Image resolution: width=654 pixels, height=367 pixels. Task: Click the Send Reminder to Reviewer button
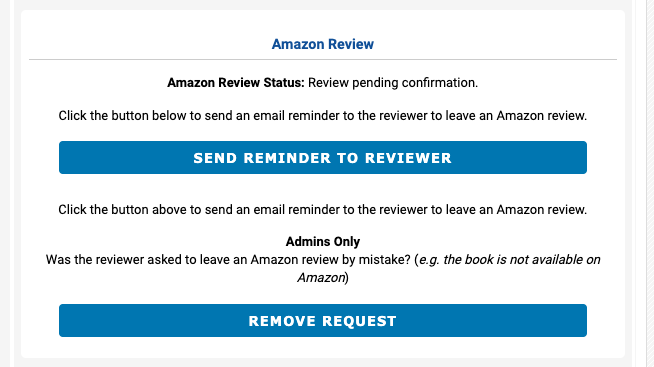coord(323,158)
